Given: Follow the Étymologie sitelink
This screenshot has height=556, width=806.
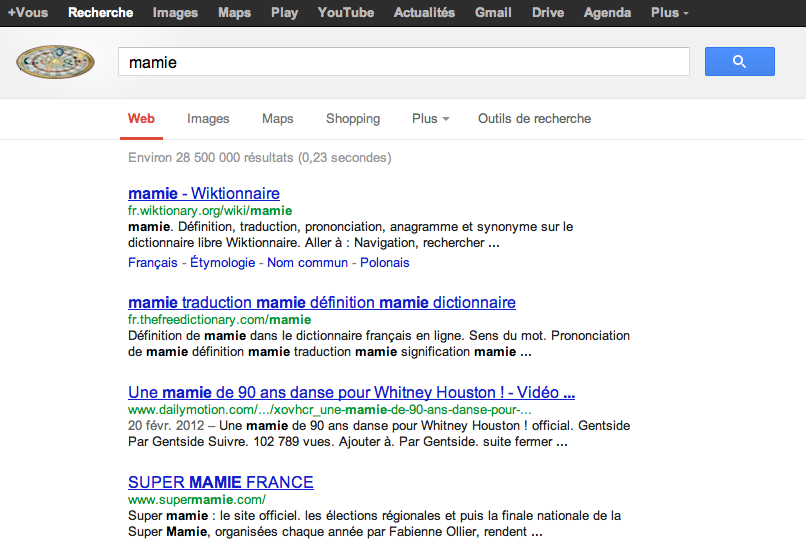Looking at the screenshot, I should click(x=223, y=263).
